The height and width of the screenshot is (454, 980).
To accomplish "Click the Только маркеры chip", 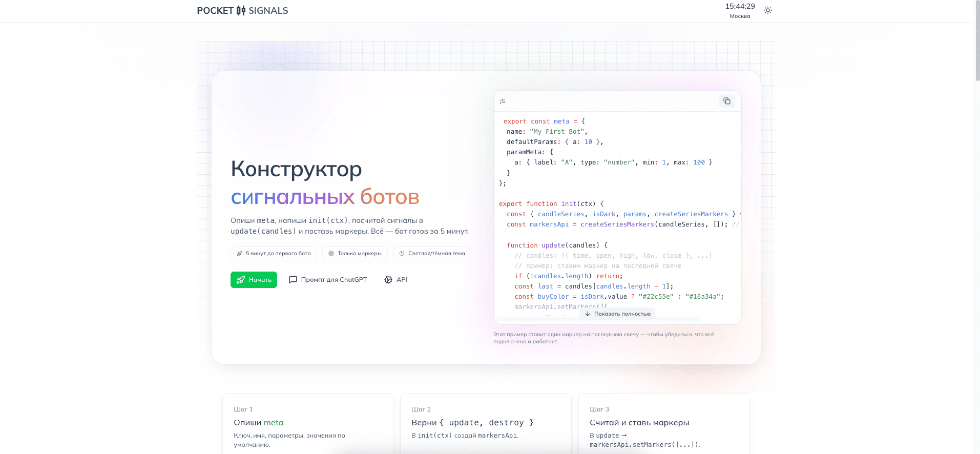I will point(355,254).
